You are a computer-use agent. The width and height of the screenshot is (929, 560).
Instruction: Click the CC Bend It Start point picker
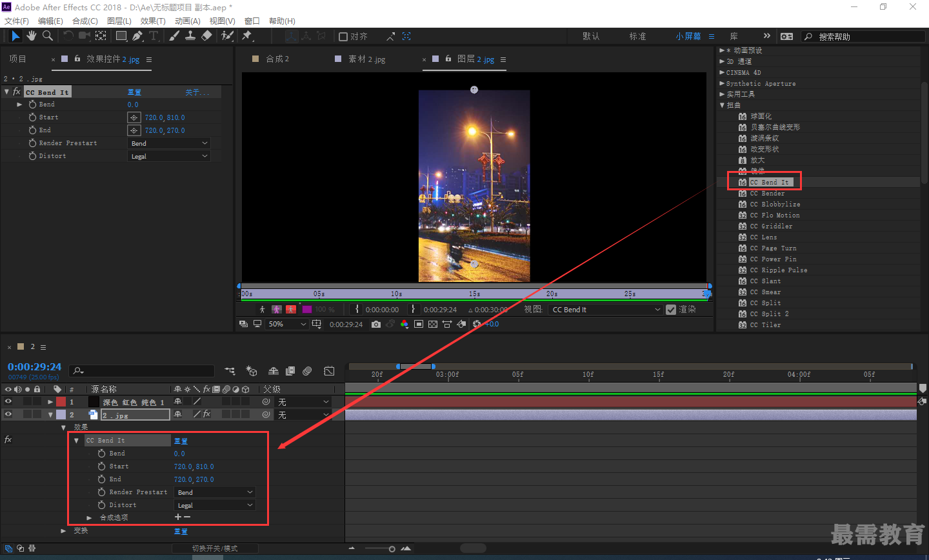(134, 117)
